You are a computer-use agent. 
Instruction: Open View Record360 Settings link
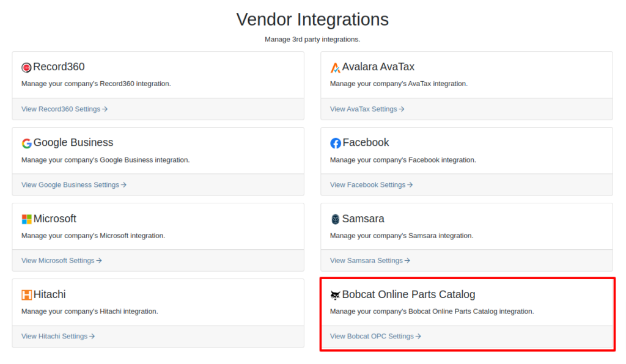tap(64, 109)
